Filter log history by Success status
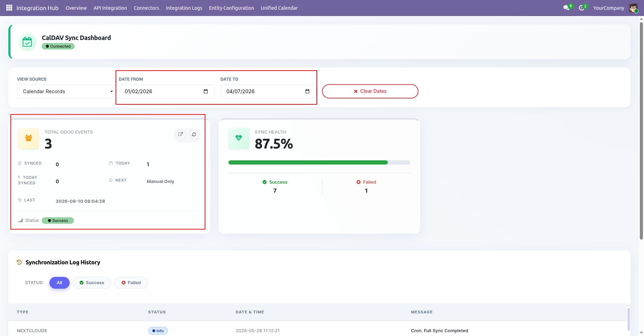 pyautogui.click(x=92, y=283)
